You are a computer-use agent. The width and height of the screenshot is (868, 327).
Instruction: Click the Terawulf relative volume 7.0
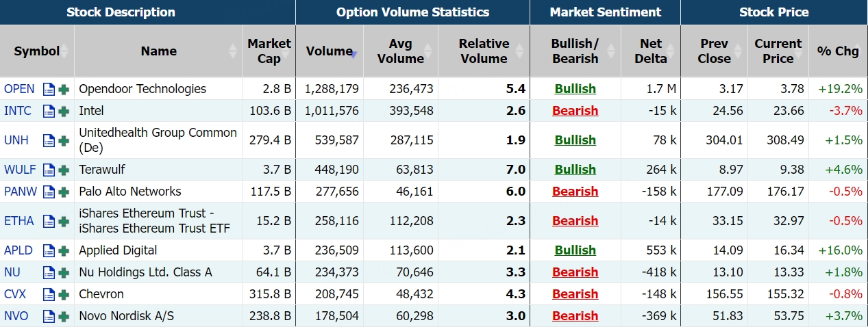[x=516, y=170]
